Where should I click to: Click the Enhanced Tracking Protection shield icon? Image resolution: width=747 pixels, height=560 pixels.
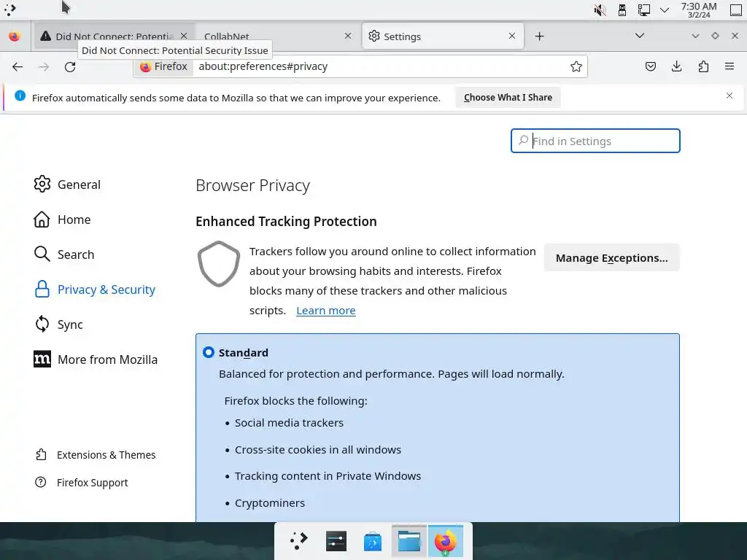(219, 264)
